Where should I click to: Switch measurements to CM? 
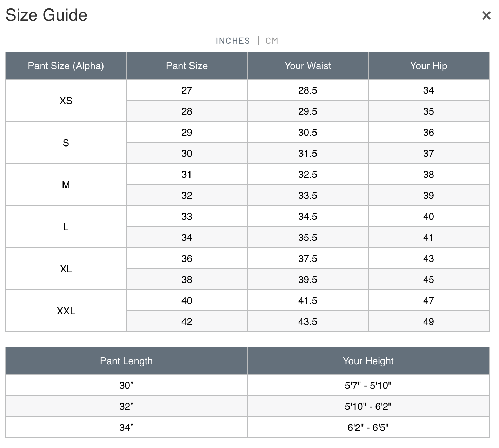tap(272, 41)
